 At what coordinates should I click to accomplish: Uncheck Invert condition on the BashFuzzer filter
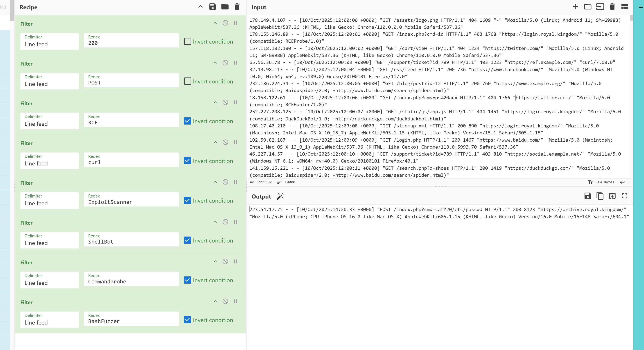tap(187, 320)
